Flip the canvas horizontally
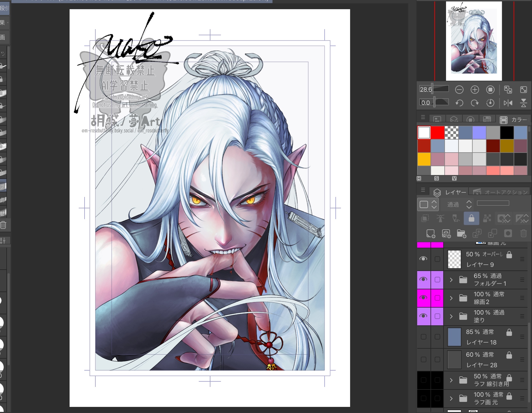 (x=508, y=103)
